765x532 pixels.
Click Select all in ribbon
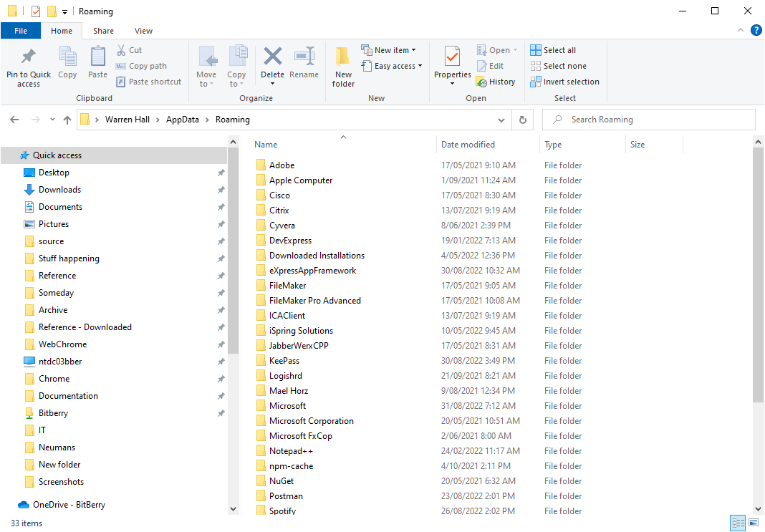pyautogui.click(x=553, y=50)
